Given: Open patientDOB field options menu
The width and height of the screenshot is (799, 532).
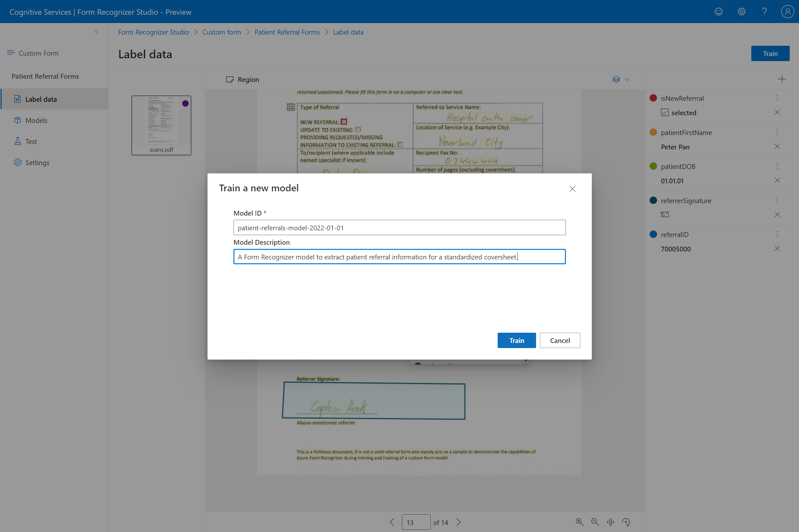Looking at the screenshot, I should coord(777,166).
